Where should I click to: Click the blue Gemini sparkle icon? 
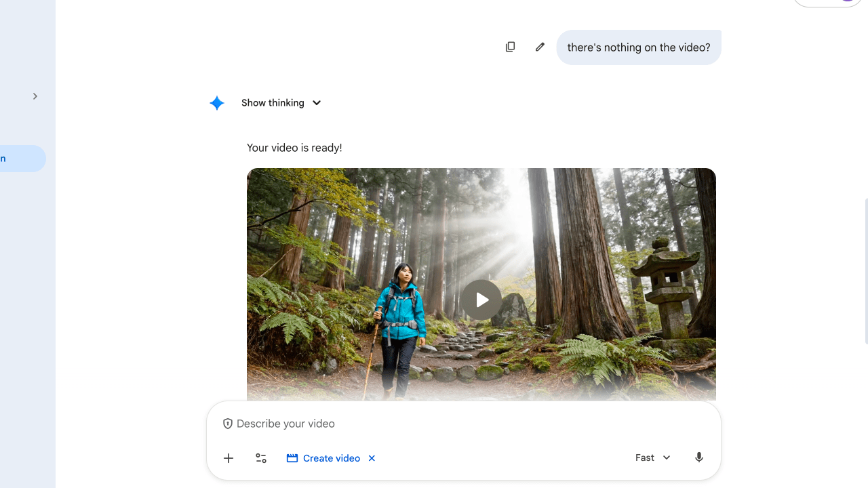pyautogui.click(x=217, y=103)
